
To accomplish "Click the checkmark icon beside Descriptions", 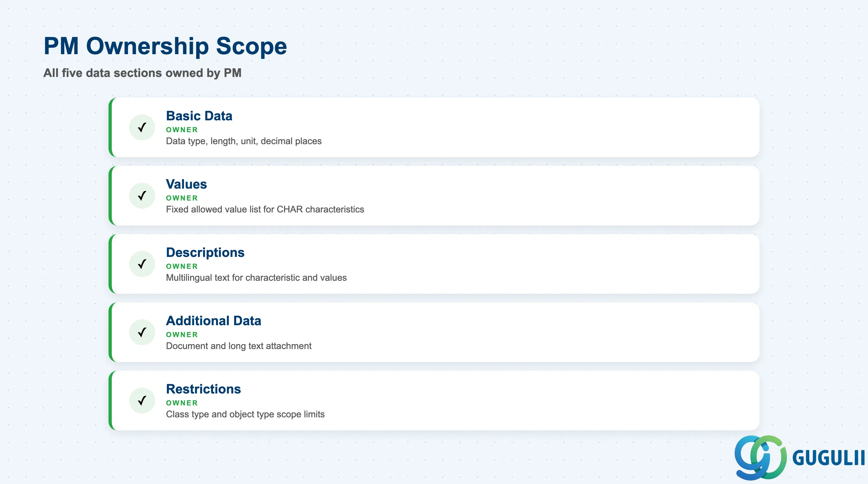I will tap(142, 264).
